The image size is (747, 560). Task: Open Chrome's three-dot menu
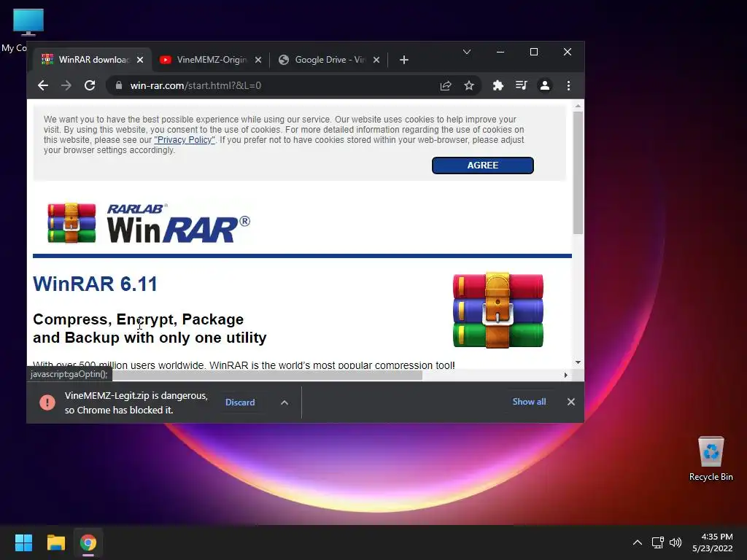(x=568, y=86)
